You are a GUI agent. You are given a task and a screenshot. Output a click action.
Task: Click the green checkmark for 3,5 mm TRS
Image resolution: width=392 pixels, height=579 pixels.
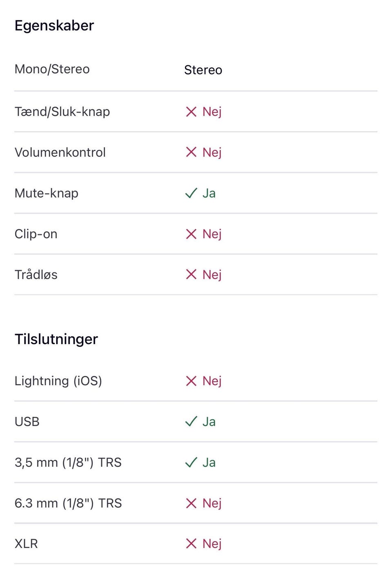pos(191,462)
